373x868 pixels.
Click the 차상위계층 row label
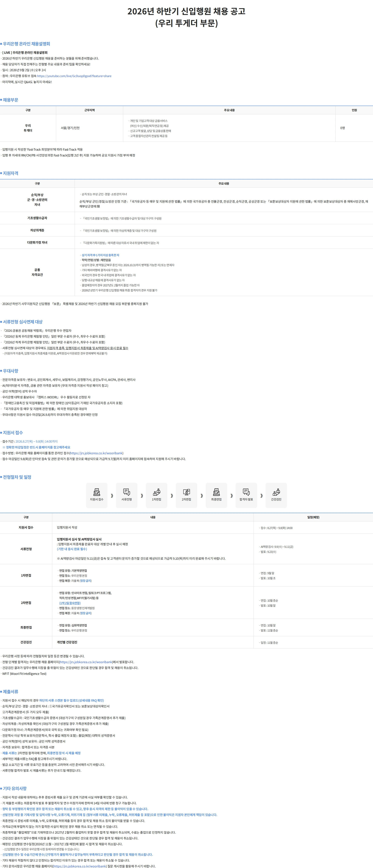[37, 230]
